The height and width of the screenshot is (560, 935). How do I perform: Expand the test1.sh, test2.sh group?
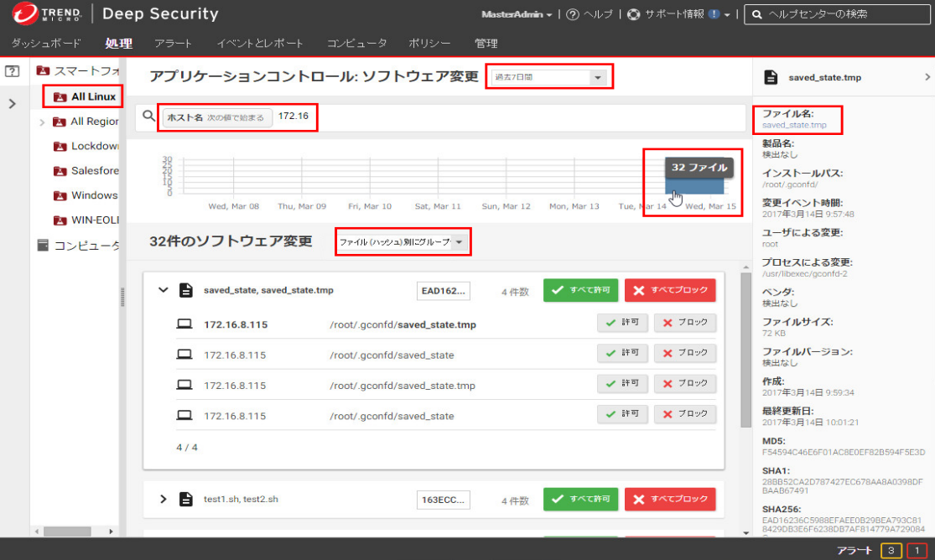tap(164, 500)
